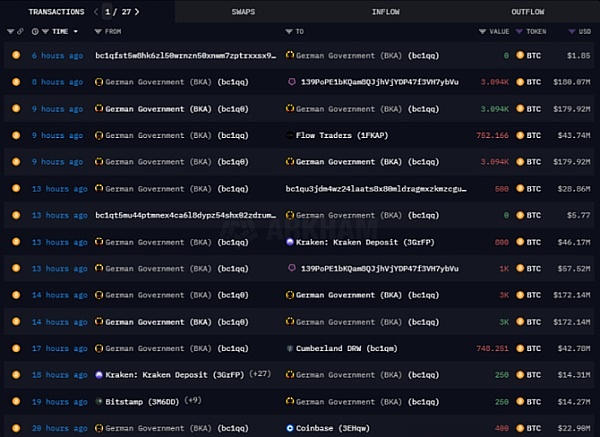
Task: Open the FROM column filter
Action: 98,32
